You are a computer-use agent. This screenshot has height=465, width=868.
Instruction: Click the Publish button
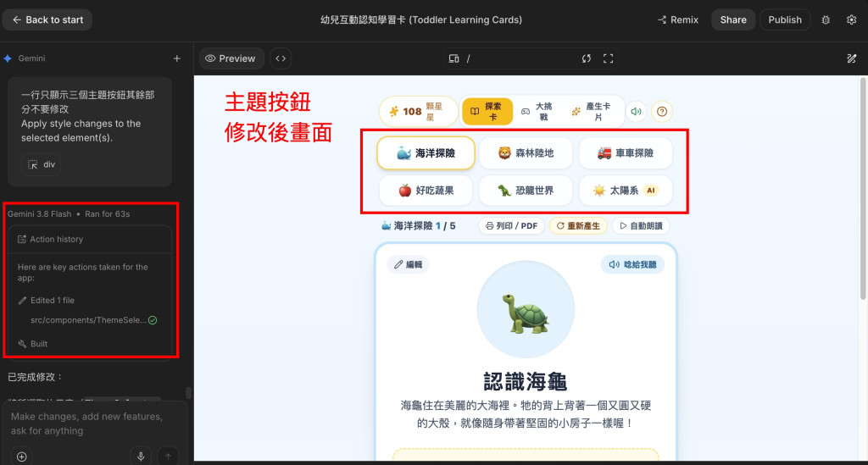pyautogui.click(x=784, y=20)
